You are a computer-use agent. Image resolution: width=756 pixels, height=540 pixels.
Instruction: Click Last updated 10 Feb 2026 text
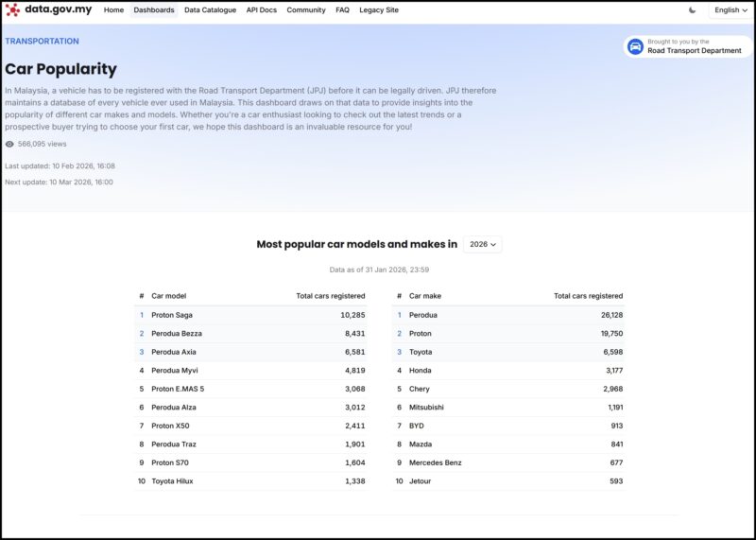click(x=60, y=166)
